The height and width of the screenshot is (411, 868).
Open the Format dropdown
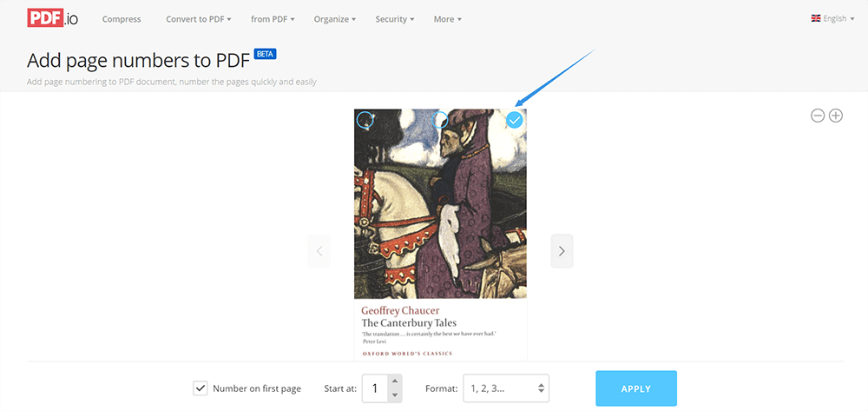pos(506,388)
